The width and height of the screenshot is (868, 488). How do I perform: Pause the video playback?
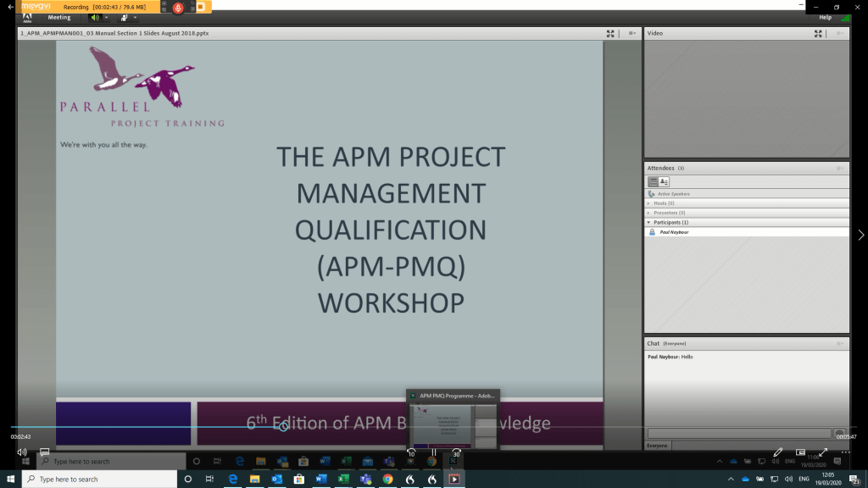coord(434,452)
